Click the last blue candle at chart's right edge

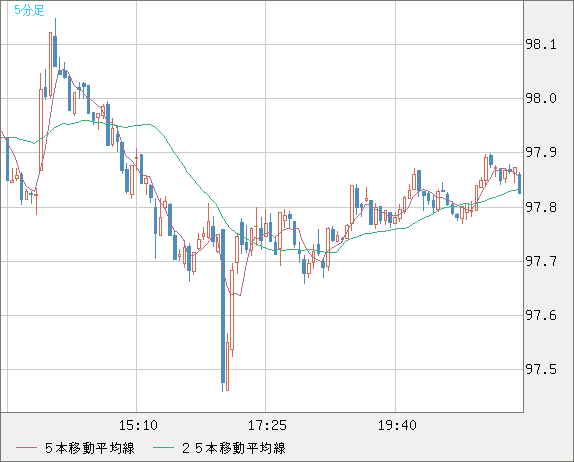[x=519, y=183]
